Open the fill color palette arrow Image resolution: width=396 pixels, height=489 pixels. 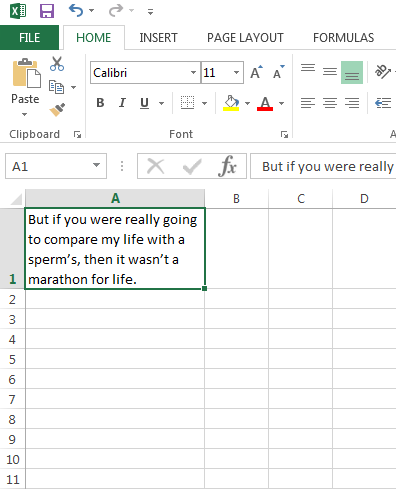[247, 103]
